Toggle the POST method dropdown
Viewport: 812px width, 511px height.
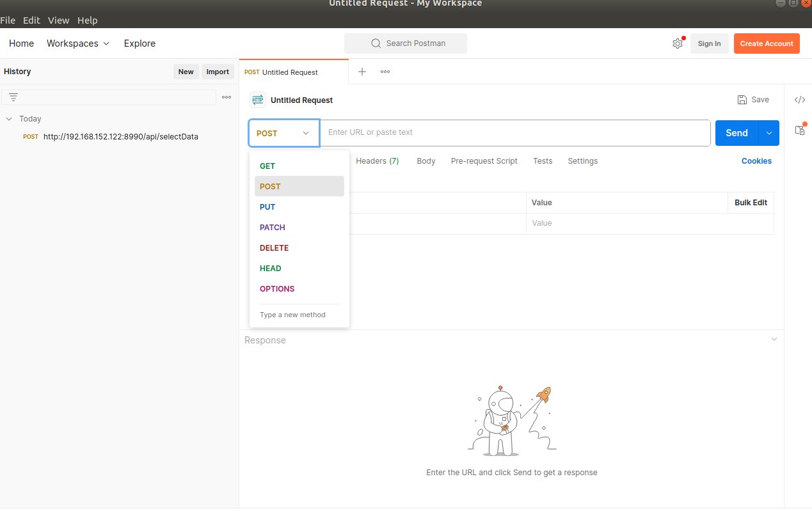coord(284,133)
